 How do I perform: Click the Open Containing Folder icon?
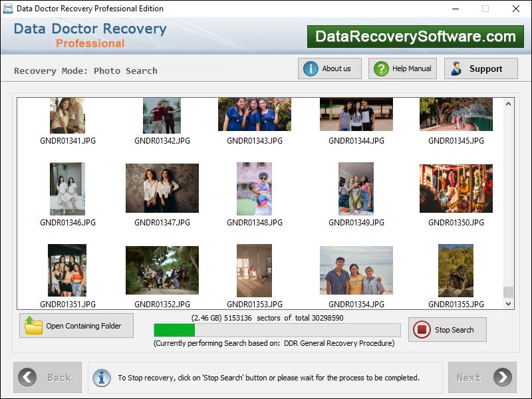(x=33, y=326)
